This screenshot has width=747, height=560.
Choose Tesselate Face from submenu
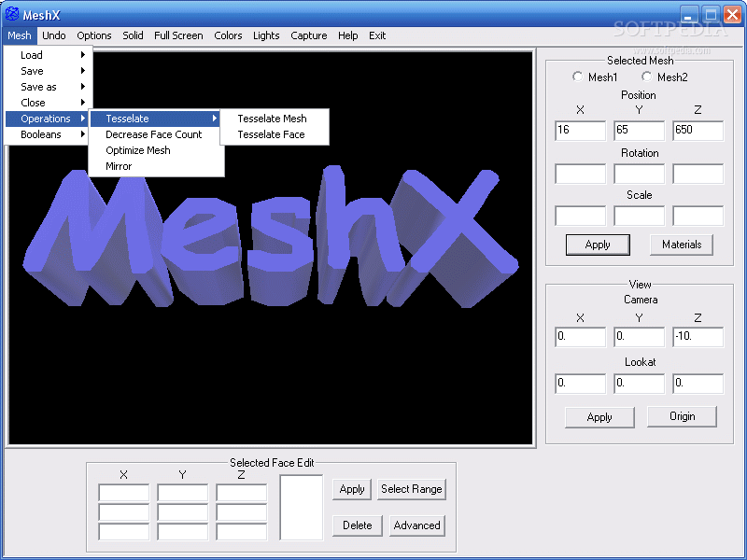tap(275, 134)
